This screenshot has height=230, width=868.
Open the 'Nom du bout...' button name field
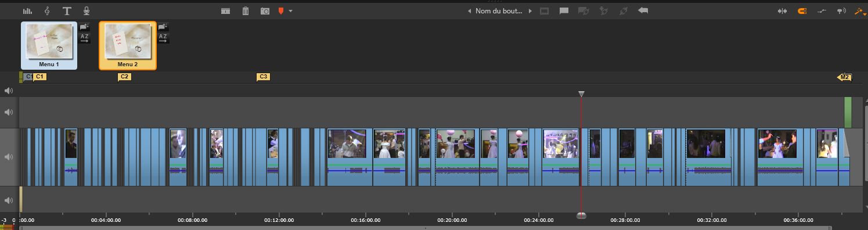click(x=499, y=11)
